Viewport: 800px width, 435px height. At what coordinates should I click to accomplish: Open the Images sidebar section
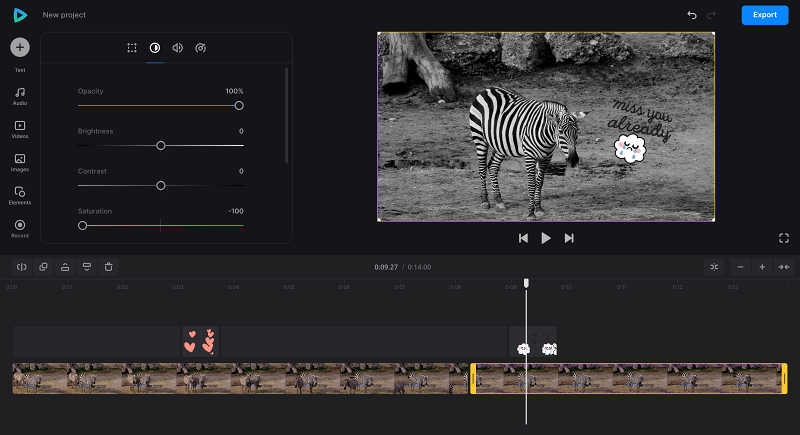(20, 163)
